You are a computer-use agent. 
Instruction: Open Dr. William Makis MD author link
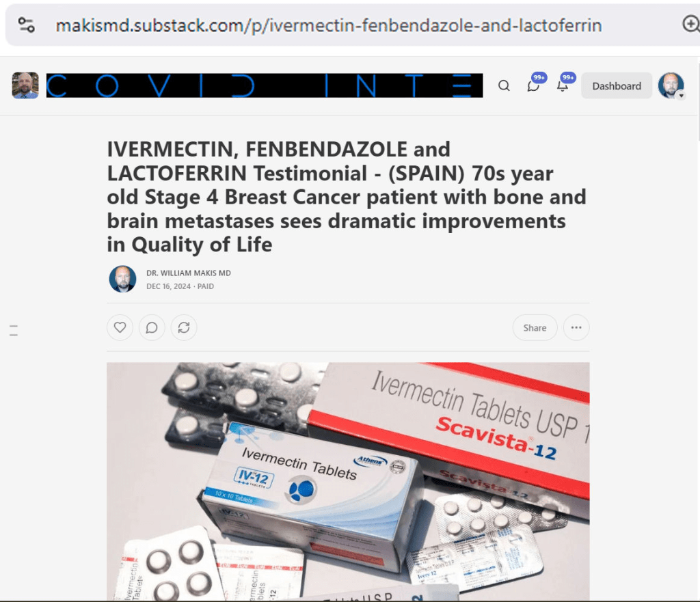(189, 273)
